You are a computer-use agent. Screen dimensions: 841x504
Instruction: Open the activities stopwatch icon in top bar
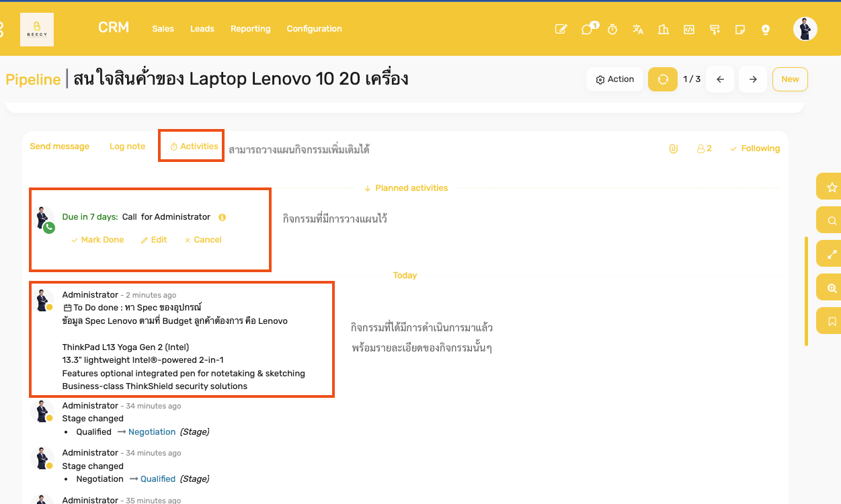click(x=612, y=29)
